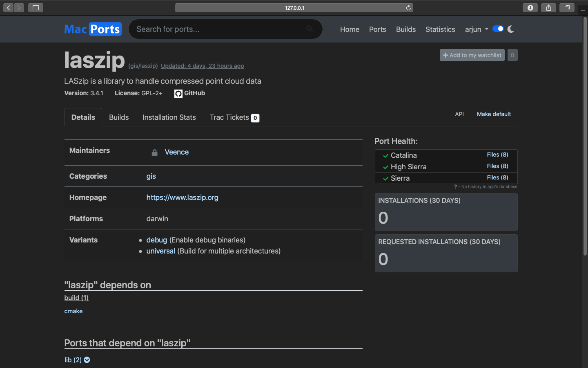The width and height of the screenshot is (588, 368).
Task: Click the universal variant link
Action: (x=160, y=251)
